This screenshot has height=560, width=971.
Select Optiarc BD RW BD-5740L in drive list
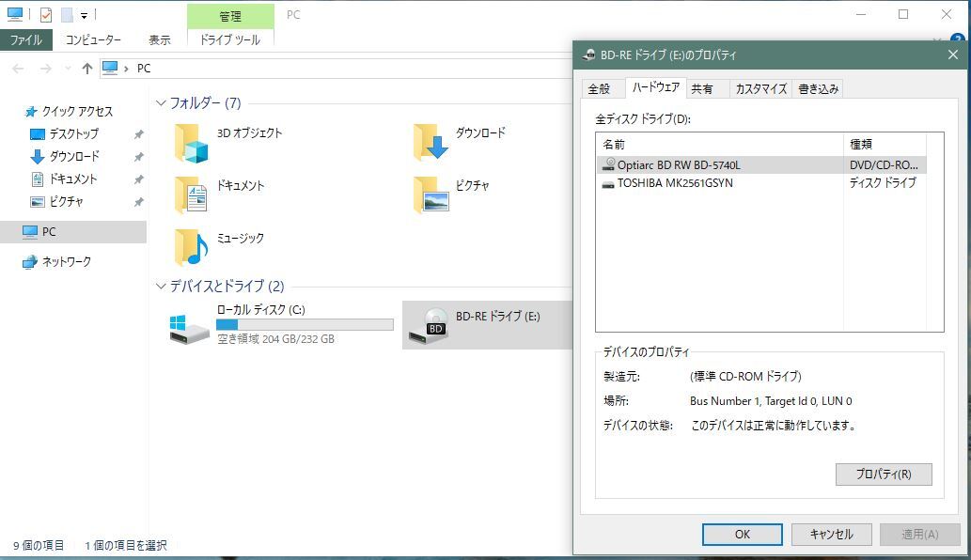point(679,165)
